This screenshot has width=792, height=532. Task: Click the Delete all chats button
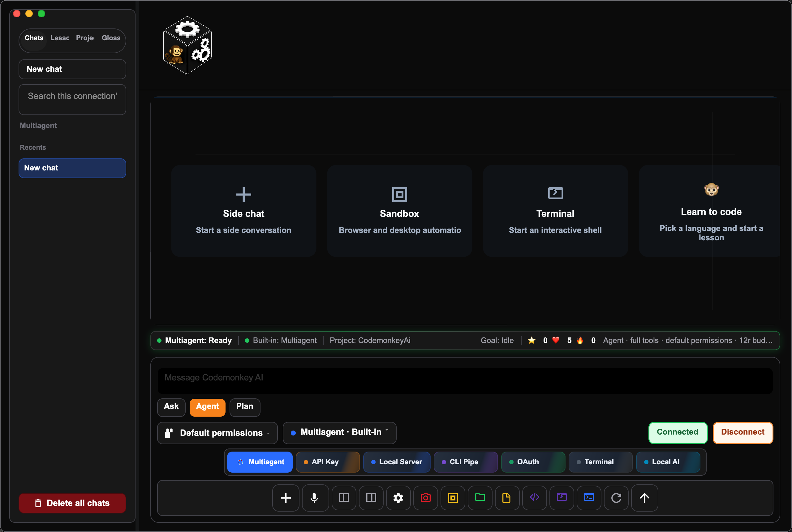click(x=72, y=503)
